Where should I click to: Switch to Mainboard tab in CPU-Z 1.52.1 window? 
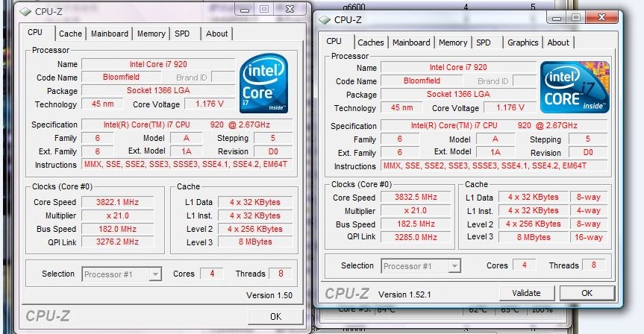point(411,42)
